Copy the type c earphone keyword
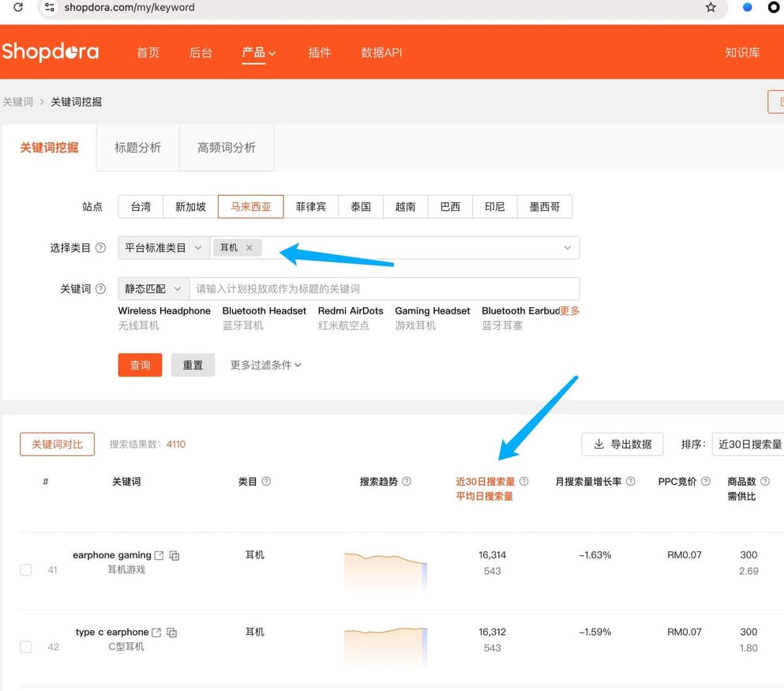 pos(171,633)
